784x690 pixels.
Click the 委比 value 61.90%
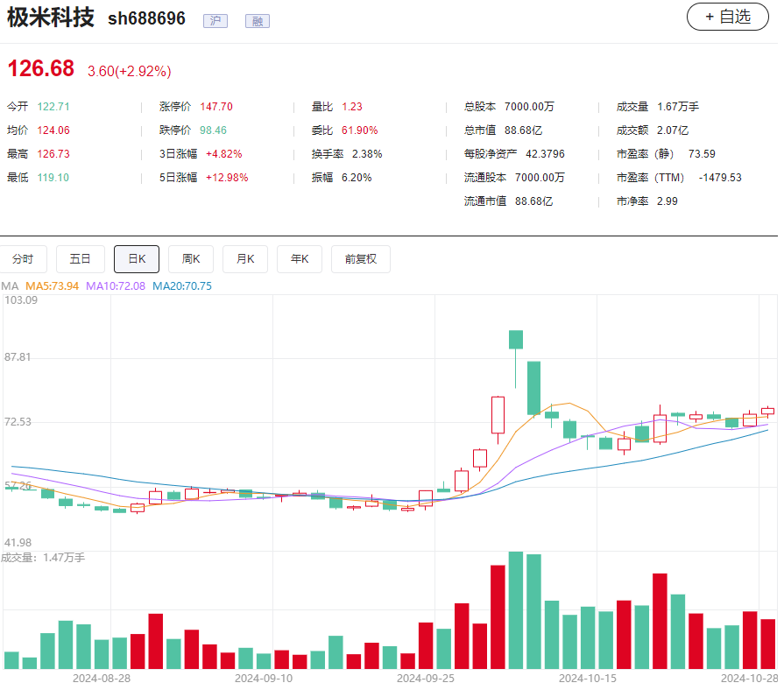coord(359,130)
